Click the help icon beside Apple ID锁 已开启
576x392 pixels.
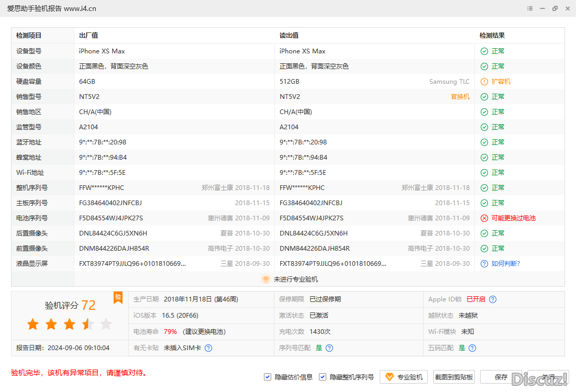coord(493,299)
